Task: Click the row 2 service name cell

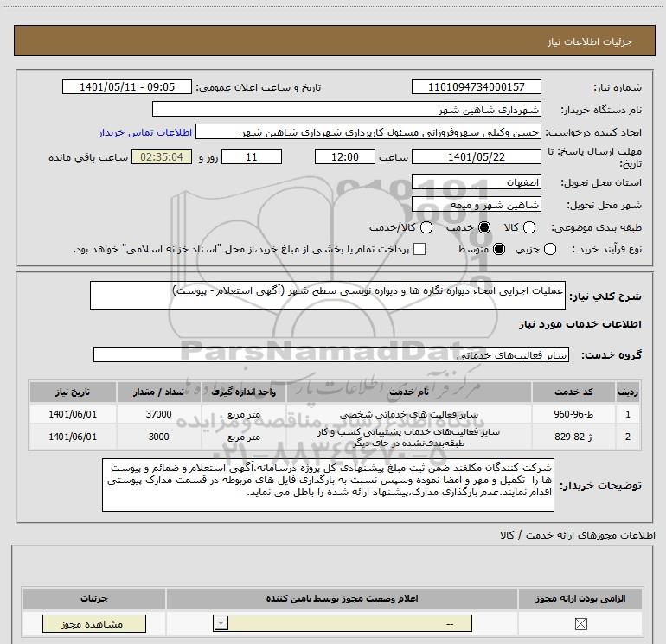Action: pyautogui.click(x=409, y=437)
